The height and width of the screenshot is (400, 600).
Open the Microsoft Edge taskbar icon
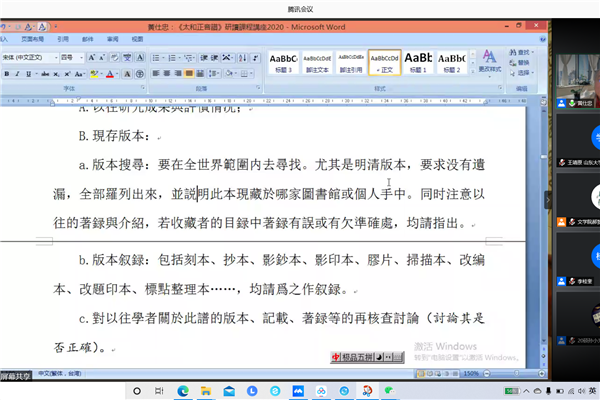point(182,389)
